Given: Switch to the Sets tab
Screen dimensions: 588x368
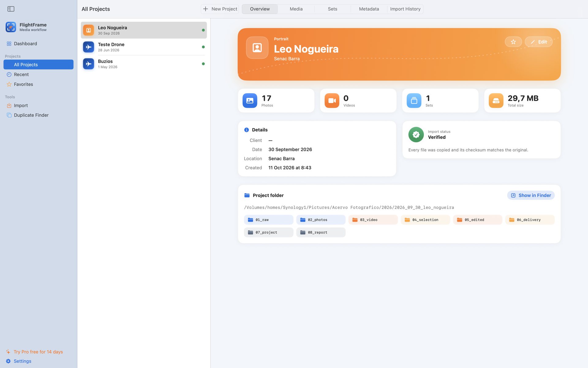Looking at the screenshot, I should (333, 9).
